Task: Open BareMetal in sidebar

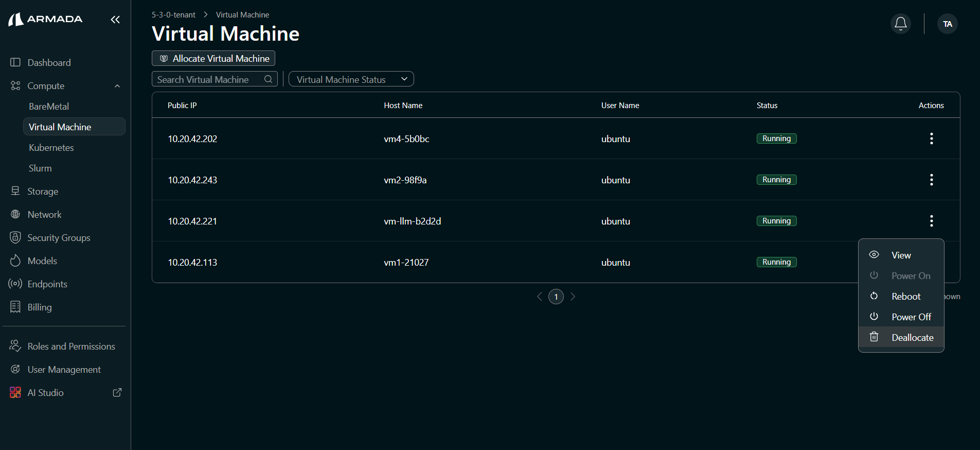Action: [x=49, y=107]
